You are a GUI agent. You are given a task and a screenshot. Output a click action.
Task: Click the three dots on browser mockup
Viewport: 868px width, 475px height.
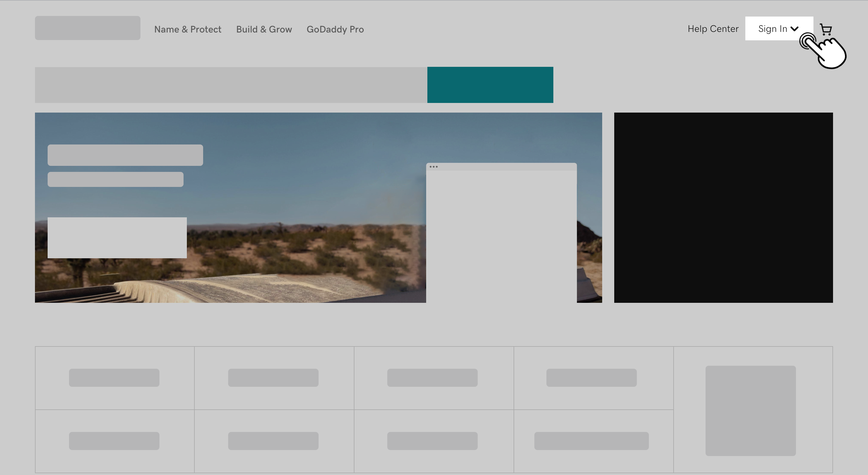click(434, 167)
